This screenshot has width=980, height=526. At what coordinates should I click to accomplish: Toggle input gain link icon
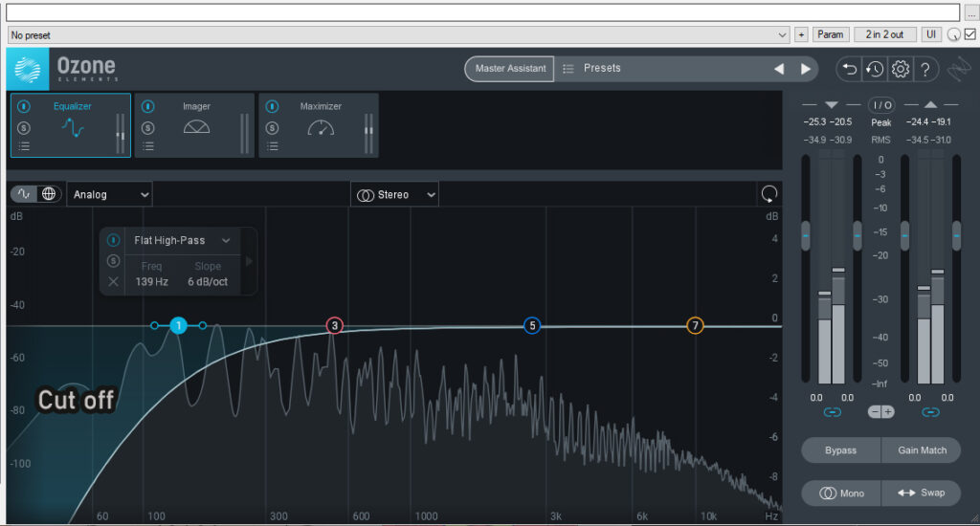pos(832,412)
